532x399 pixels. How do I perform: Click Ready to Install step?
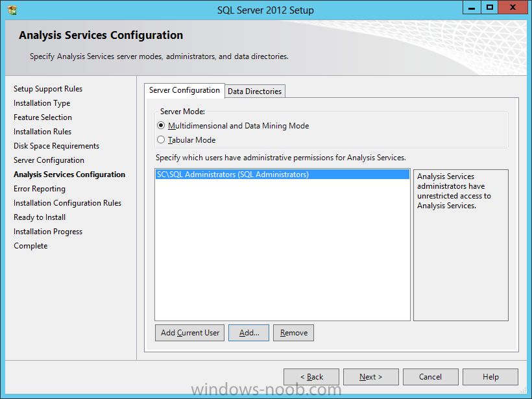[x=40, y=217]
